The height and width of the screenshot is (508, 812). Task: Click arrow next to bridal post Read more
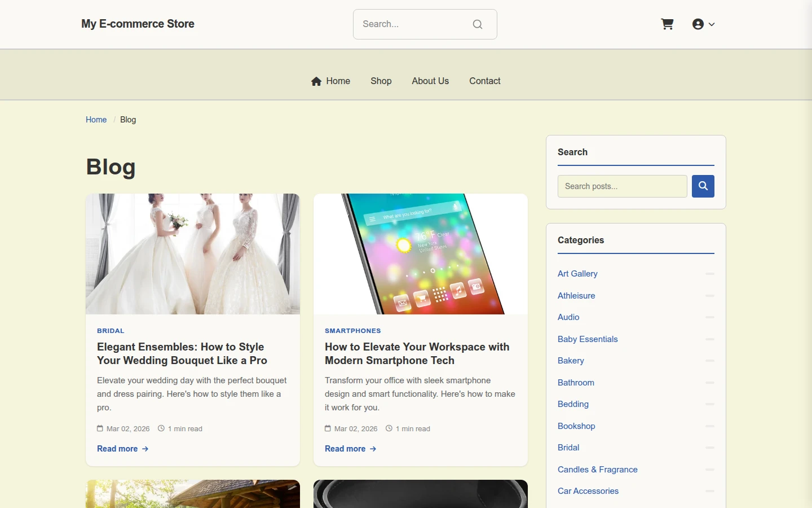[x=145, y=449]
